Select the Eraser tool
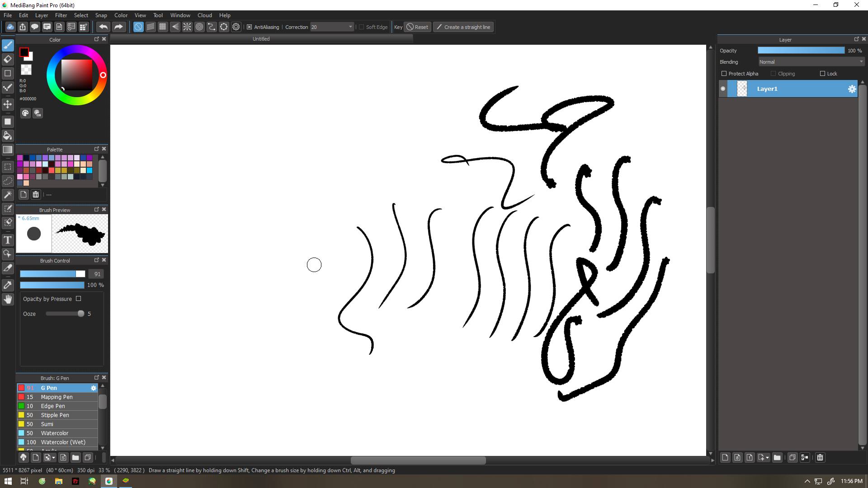 coord(8,59)
